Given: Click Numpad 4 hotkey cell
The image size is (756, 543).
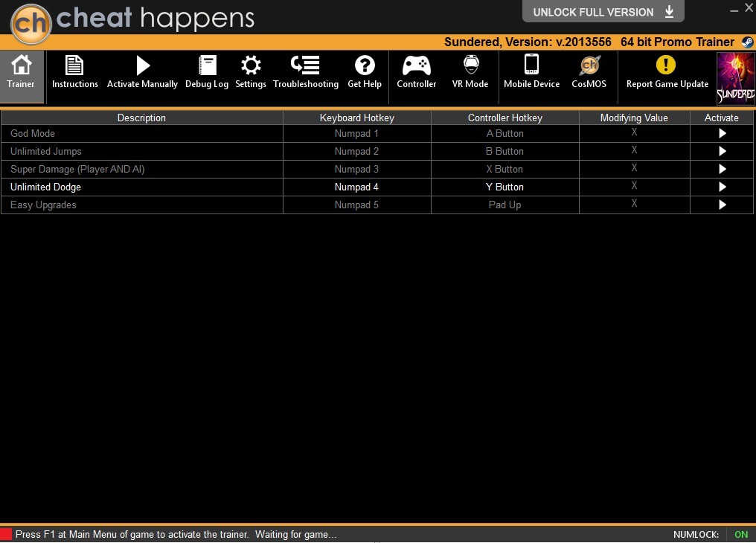Looking at the screenshot, I should click(356, 187).
